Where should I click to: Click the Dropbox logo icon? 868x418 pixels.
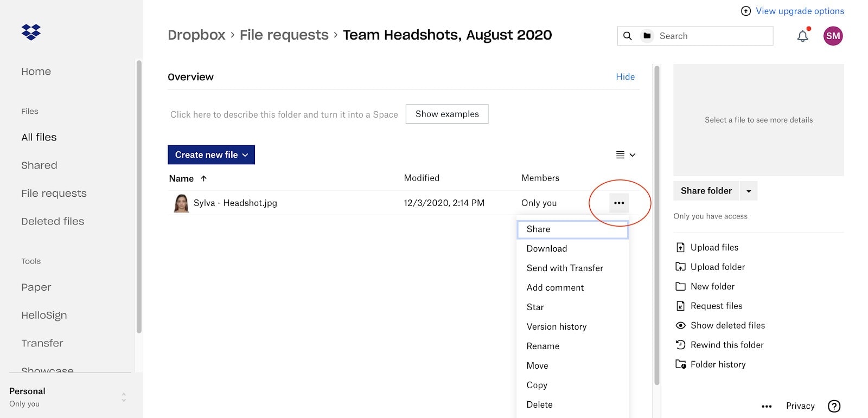31,32
